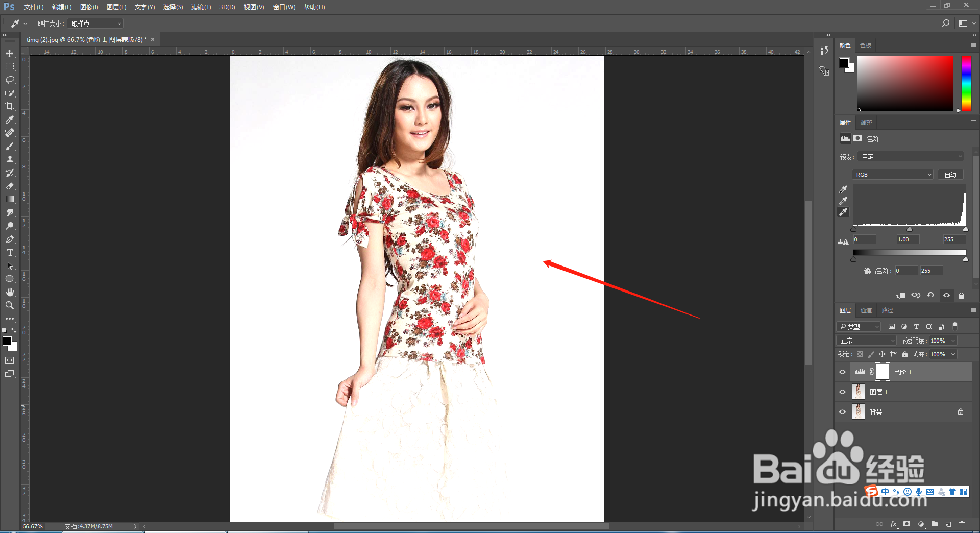
Task: Select the Move tool
Action: point(10,53)
